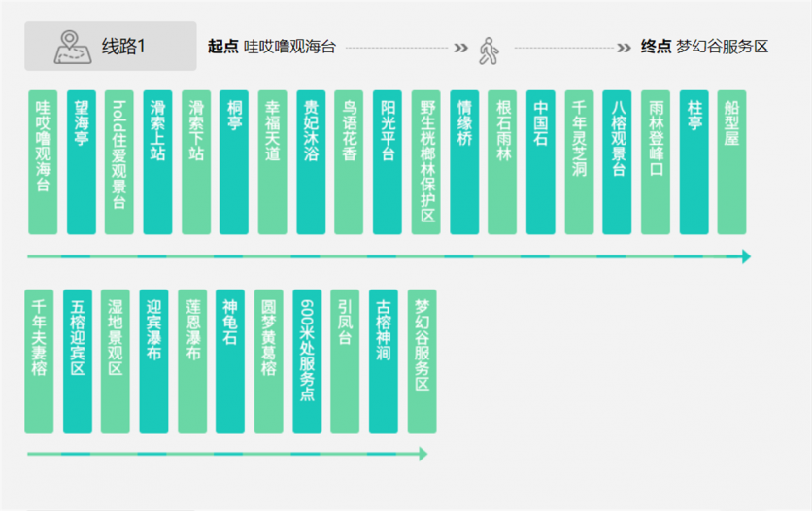Open the 八榕观景台 stop
The image size is (812, 511).
click(x=617, y=162)
